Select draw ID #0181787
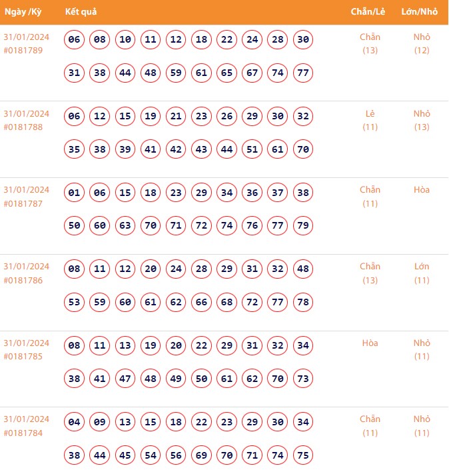This screenshot has width=449, height=476. [23, 203]
